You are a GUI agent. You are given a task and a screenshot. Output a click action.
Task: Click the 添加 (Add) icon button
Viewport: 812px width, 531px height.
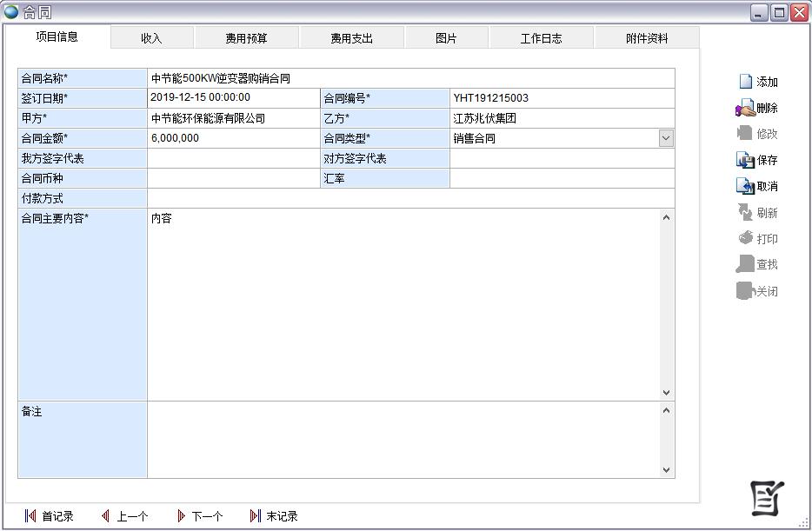click(757, 82)
